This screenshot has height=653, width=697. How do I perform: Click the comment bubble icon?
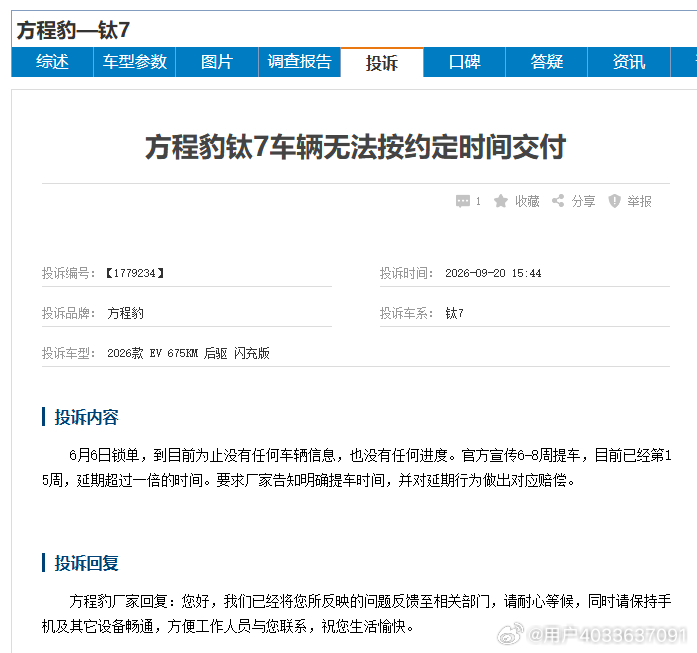pos(463,201)
